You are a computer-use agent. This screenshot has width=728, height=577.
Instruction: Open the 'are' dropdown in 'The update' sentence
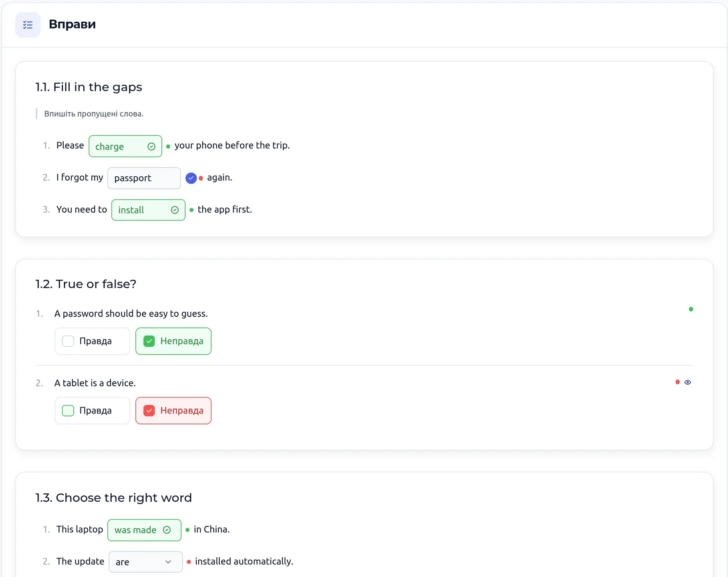tap(145, 562)
